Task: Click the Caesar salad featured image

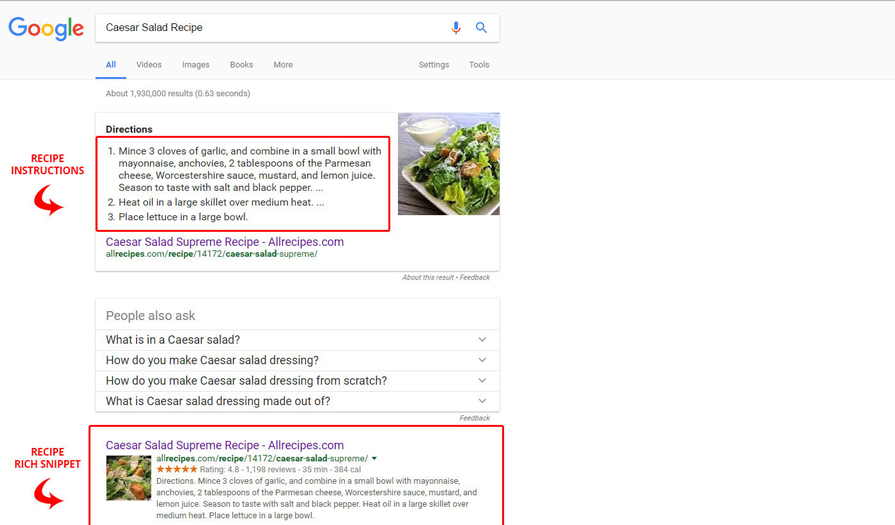Action: click(448, 164)
